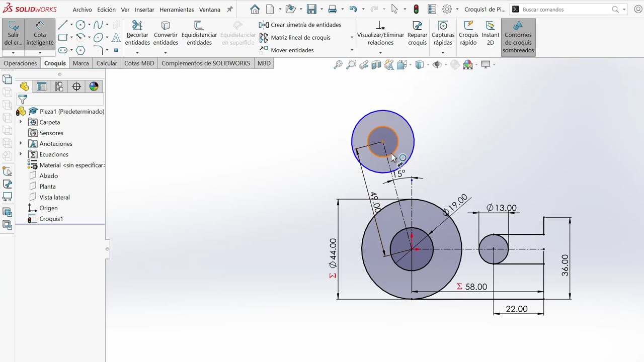The image size is (644, 362).
Task: Click Reparar croquis tool
Action: 417,34
